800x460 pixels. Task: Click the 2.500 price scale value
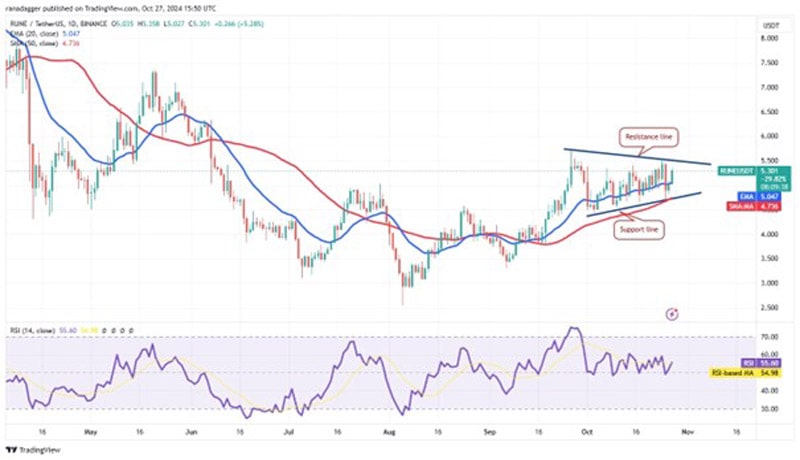pyautogui.click(x=769, y=308)
